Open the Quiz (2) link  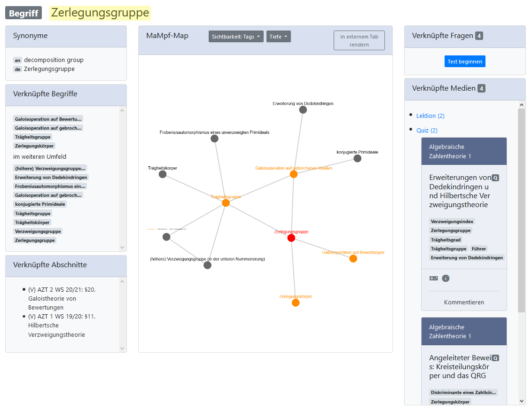(427, 131)
